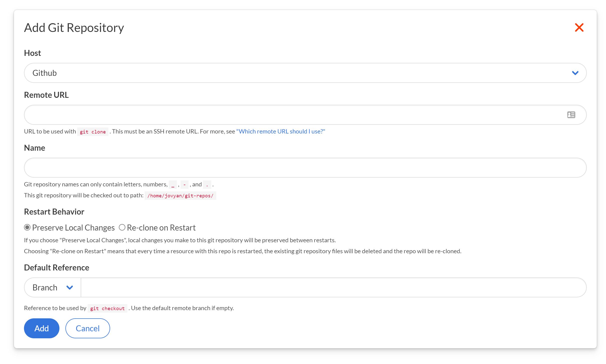The width and height of the screenshot is (606, 364).
Task: Click the Host dropdown chevron arrow
Action: pos(575,73)
